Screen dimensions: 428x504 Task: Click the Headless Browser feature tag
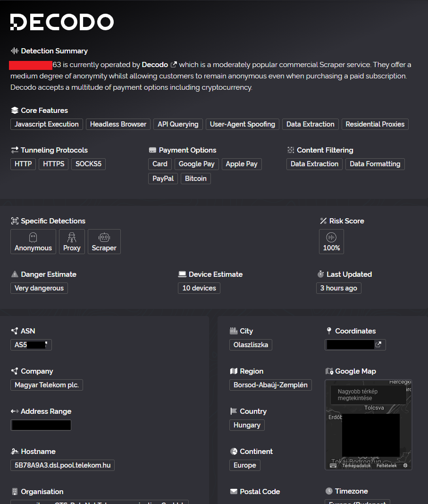[118, 124]
